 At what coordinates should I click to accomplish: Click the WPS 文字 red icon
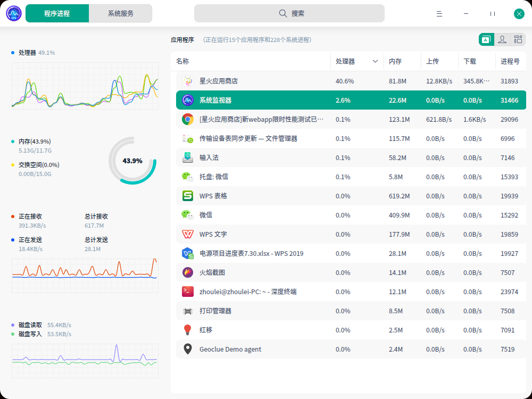coord(188,234)
